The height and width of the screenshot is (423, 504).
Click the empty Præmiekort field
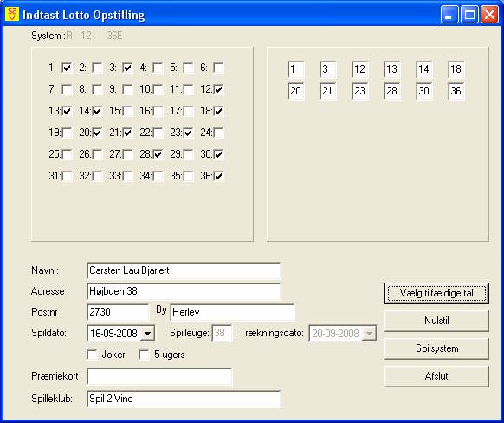point(159,376)
